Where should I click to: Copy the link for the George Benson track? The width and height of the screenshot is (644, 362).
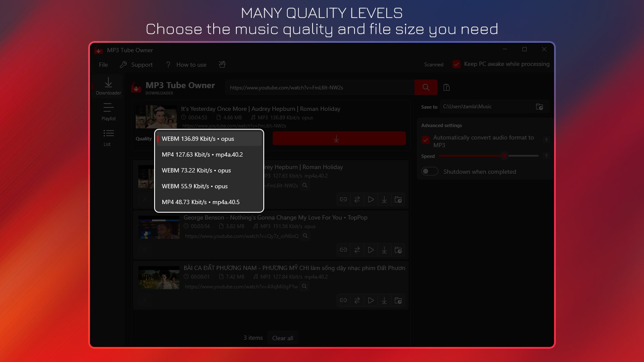coord(343,250)
